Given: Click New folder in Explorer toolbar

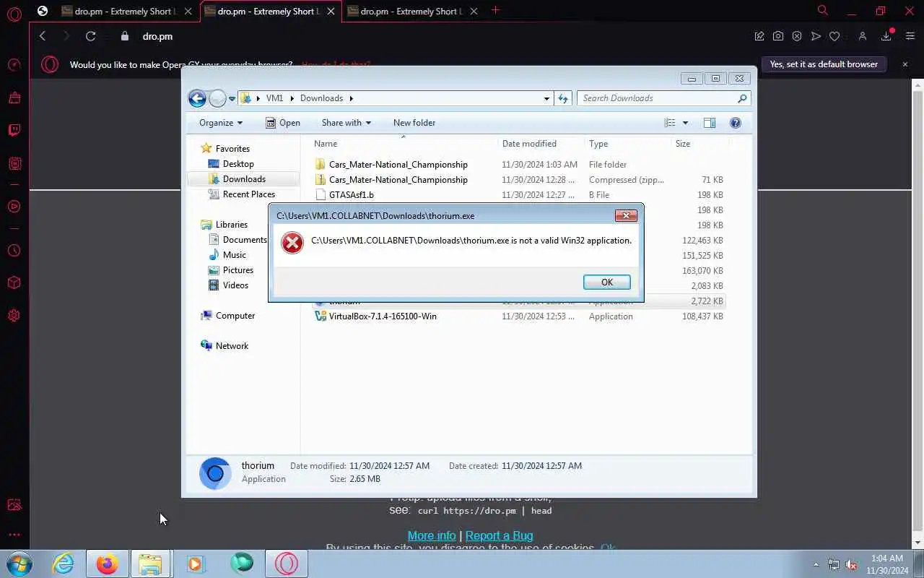Looking at the screenshot, I should (414, 123).
